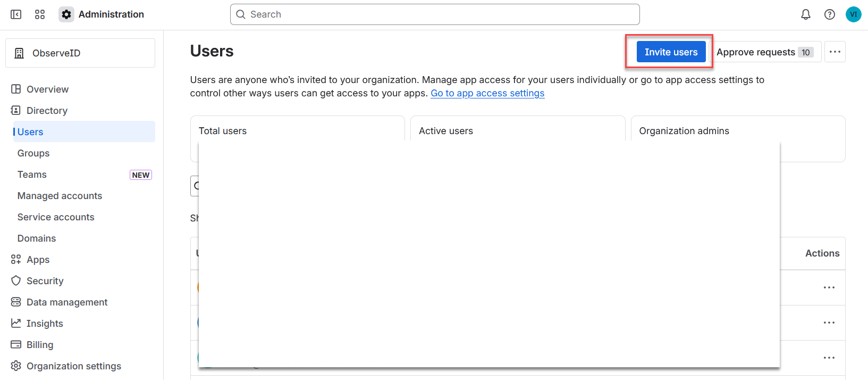Click the Approve requests button

[765, 52]
